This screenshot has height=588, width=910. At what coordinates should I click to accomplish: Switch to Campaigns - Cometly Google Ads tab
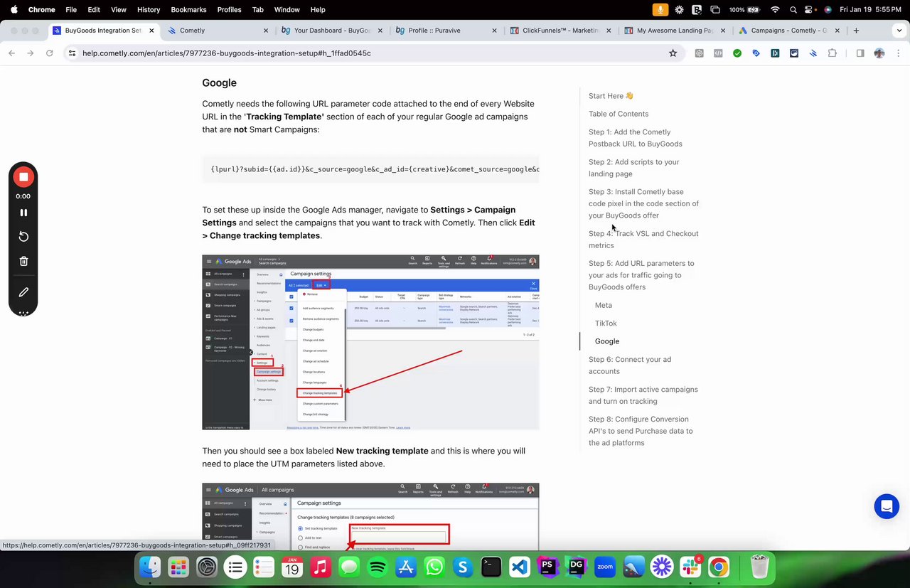tap(790, 31)
